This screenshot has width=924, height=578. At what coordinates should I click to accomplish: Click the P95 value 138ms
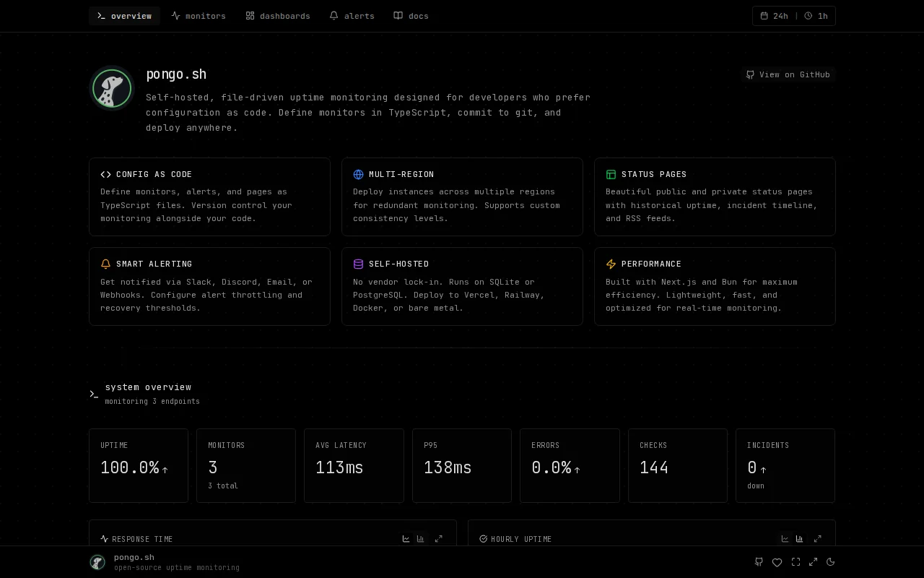448,467
